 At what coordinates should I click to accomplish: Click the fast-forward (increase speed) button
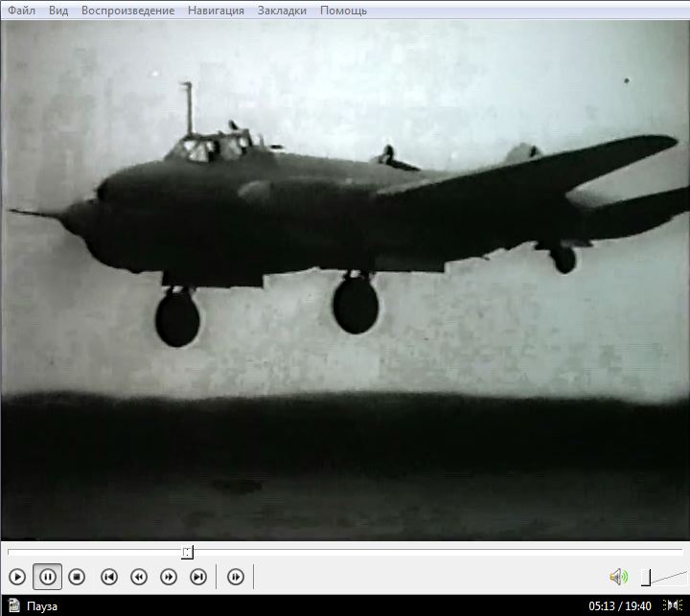click(169, 577)
